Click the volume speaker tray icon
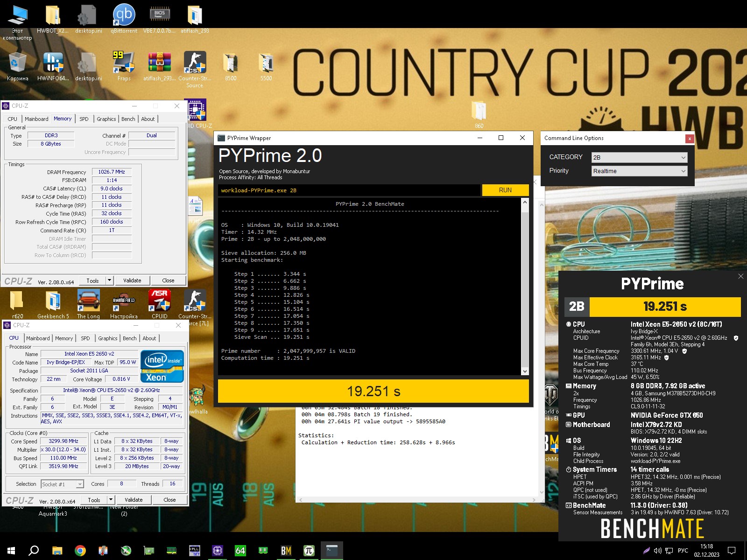 657,551
